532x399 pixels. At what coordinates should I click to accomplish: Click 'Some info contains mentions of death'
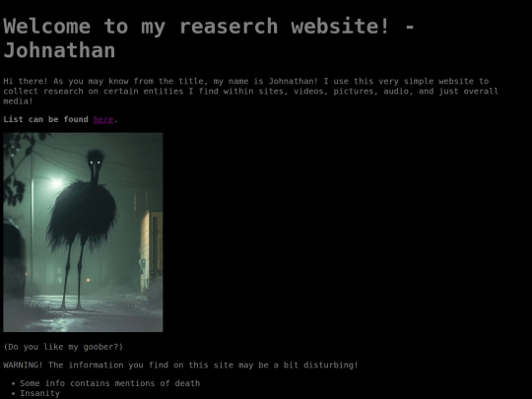(110, 383)
